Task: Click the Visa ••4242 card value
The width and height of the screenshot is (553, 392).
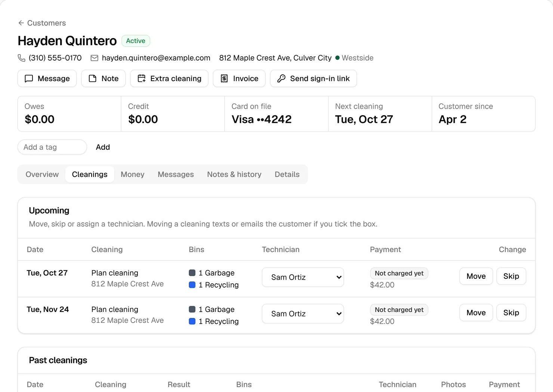Action: pyautogui.click(x=262, y=119)
